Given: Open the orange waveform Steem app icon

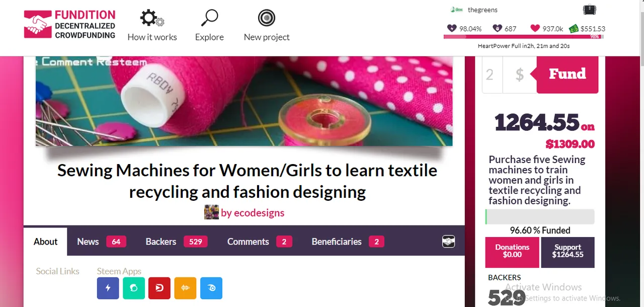Looking at the screenshot, I should [185, 288].
